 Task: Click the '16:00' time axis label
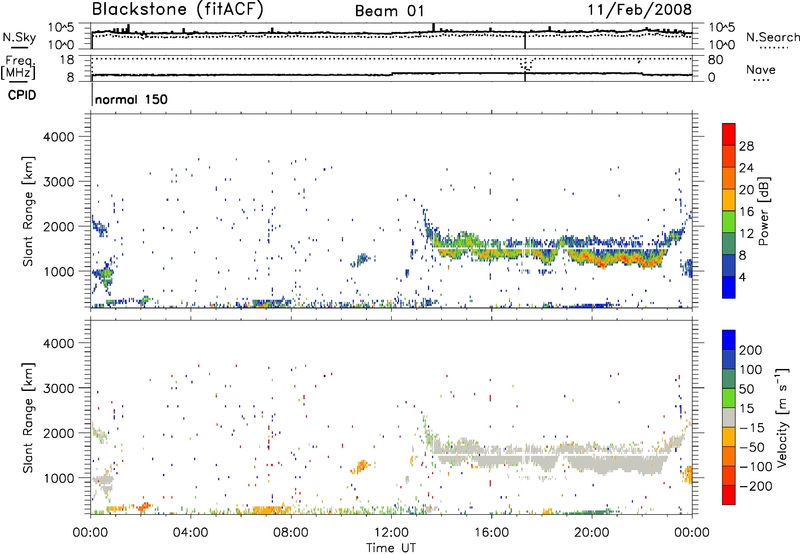pos(491,533)
